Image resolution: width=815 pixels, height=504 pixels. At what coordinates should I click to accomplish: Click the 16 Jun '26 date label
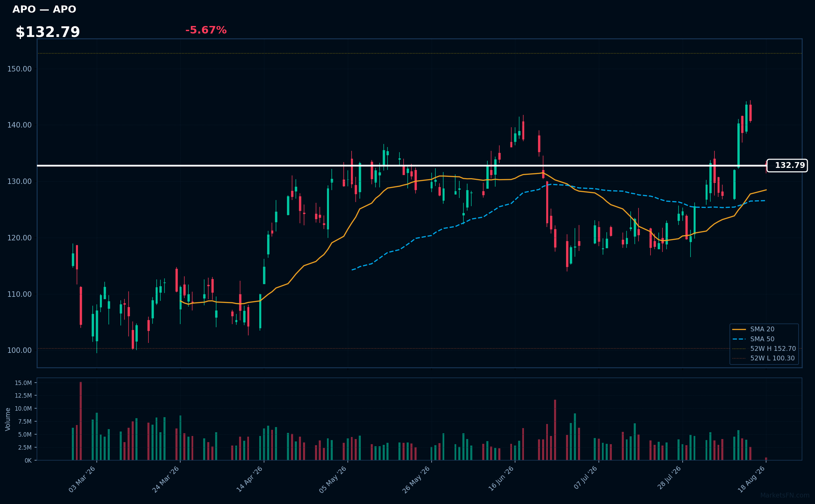point(501,479)
